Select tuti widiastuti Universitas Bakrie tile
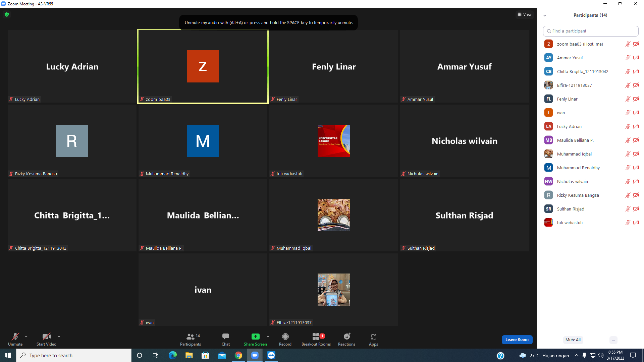Screen dimensions: 644x362 (x=334, y=141)
